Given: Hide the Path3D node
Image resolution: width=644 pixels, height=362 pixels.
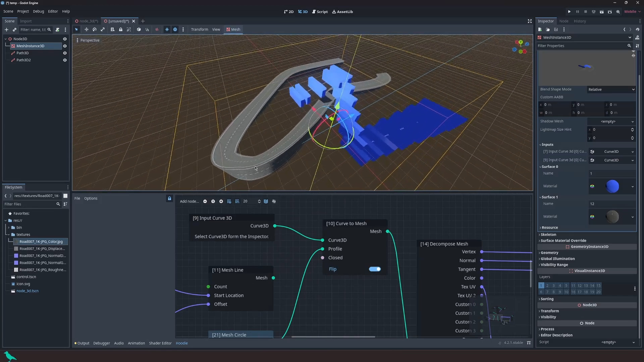Looking at the screenshot, I should [x=65, y=53].
